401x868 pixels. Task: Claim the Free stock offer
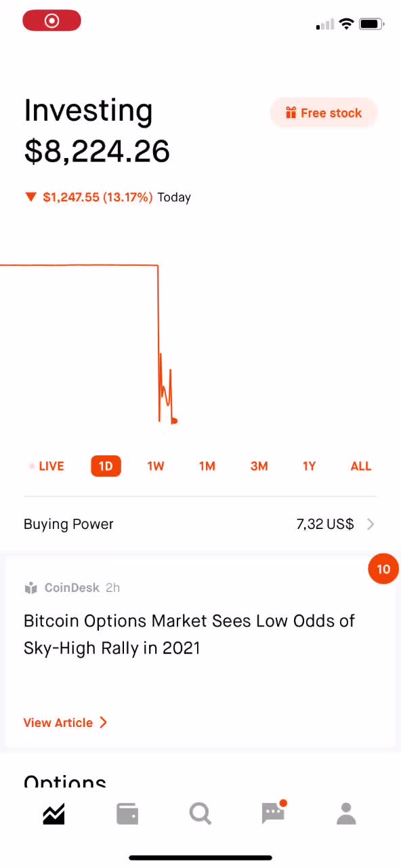pos(323,113)
